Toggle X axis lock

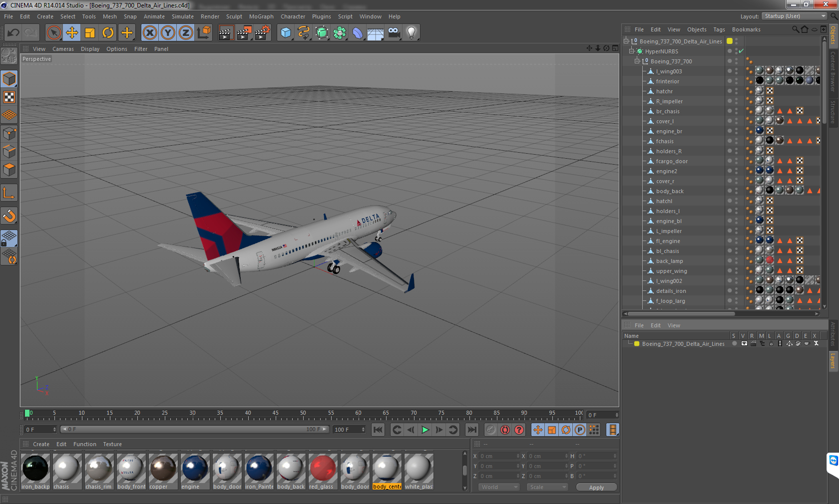coord(149,33)
